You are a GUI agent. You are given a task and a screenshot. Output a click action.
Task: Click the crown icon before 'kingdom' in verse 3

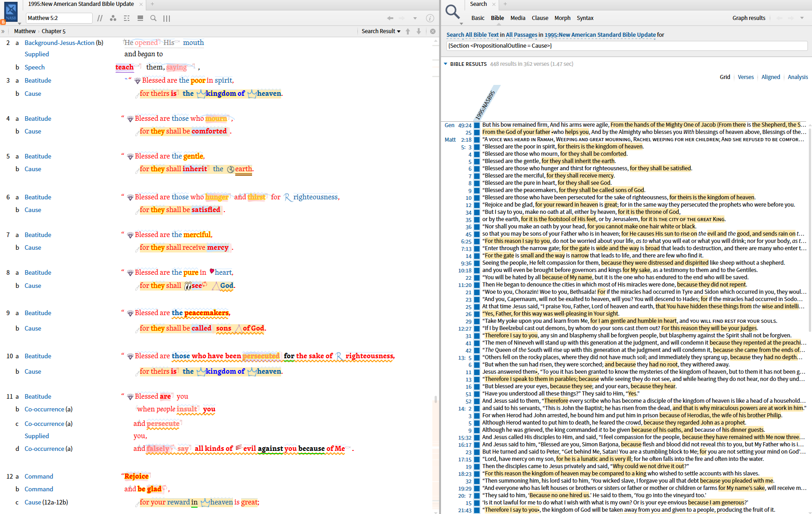tap(201, 94)
